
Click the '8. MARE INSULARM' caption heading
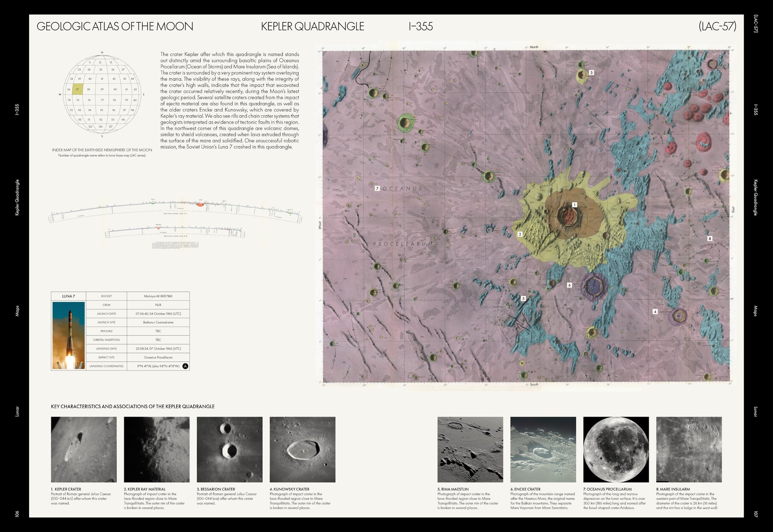673,489
